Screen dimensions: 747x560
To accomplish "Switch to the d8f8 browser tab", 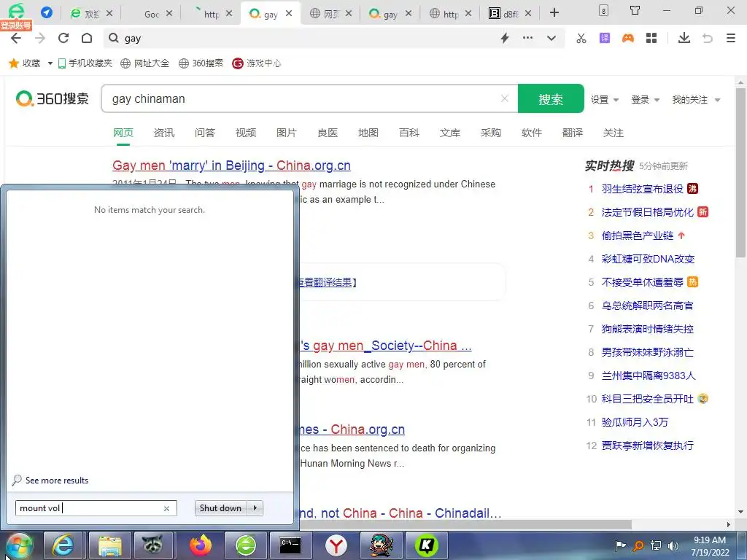I will [x=510, y=14].
